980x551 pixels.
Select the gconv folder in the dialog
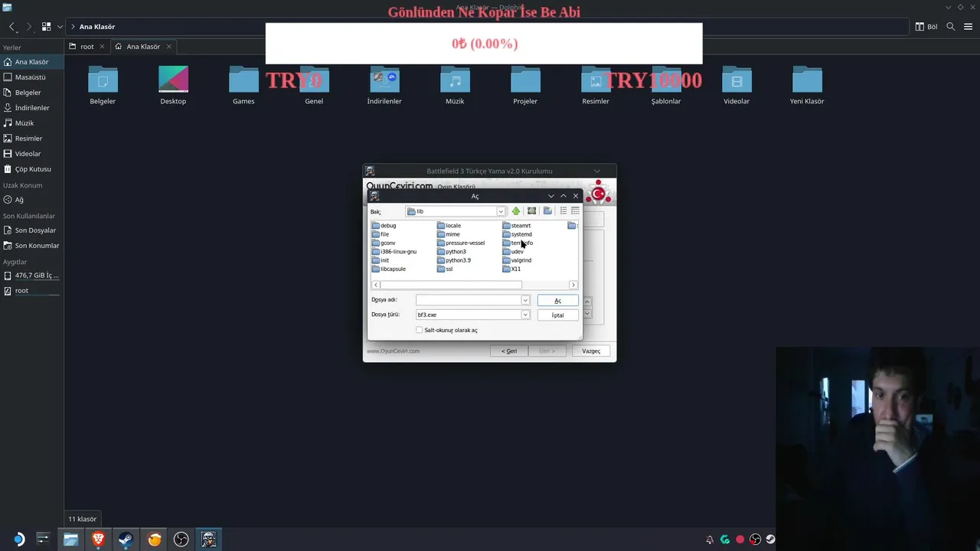point(384,243)
